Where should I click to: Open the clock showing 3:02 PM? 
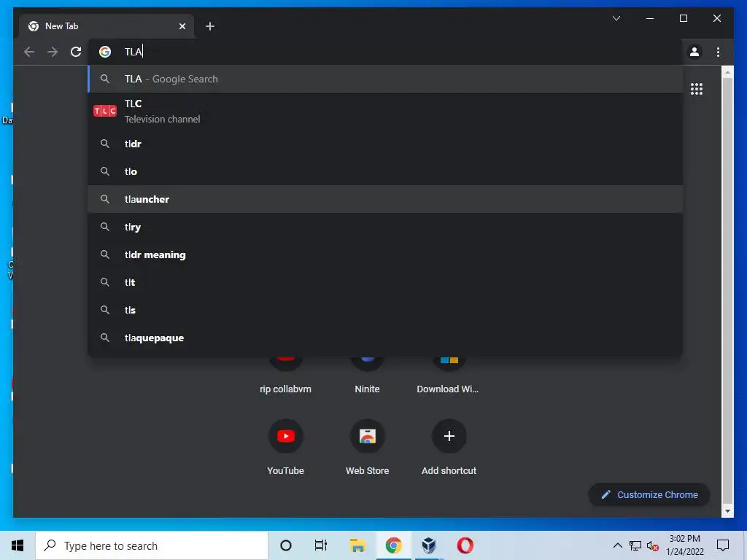tap(685, 545)
